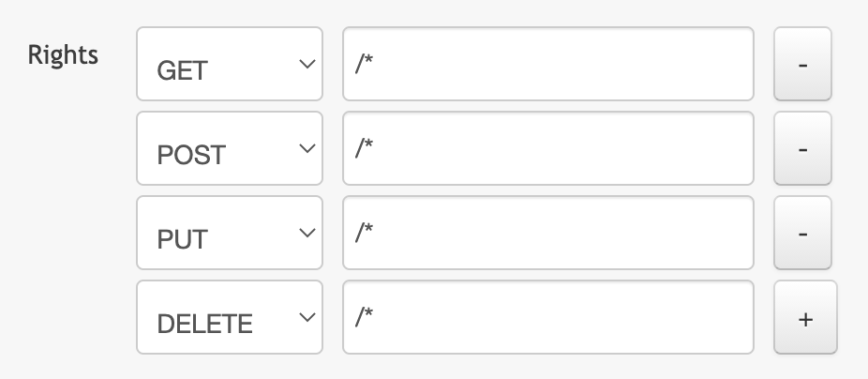868x379 pixels.
Task: Click the chevron arrow beside DELETE
Action: pyautogui.click(x=305, y=317)
